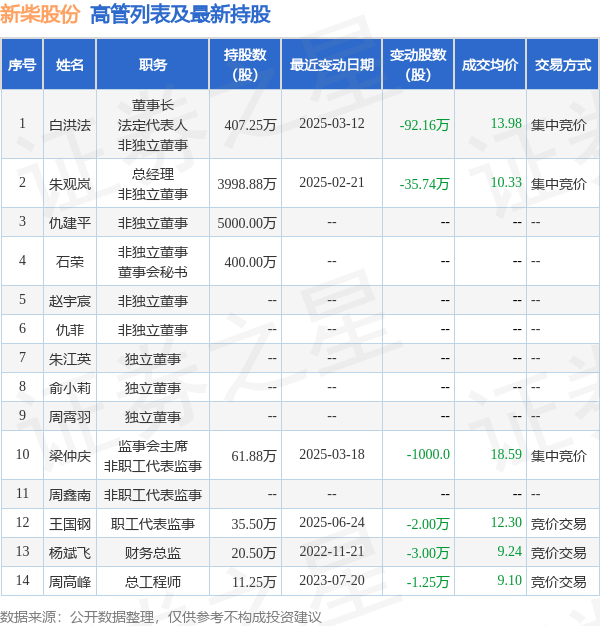
Task: Click the position 董事会秘书
Action: 152,272
